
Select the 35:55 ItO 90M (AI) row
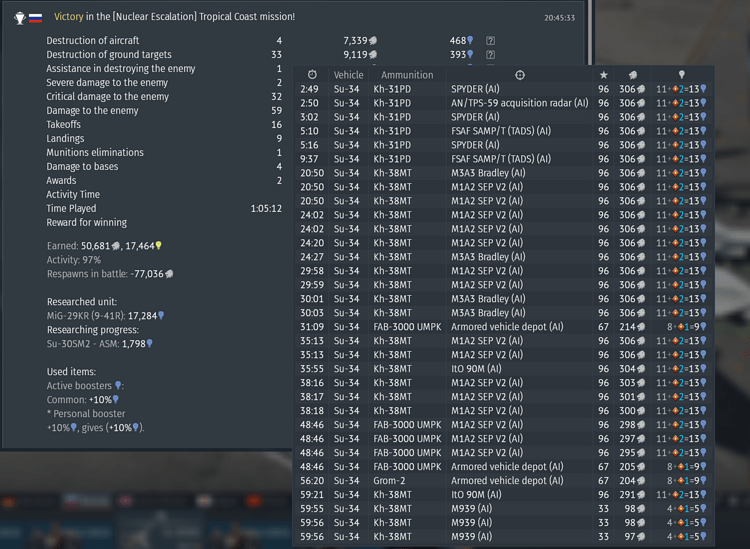point(503,369)
